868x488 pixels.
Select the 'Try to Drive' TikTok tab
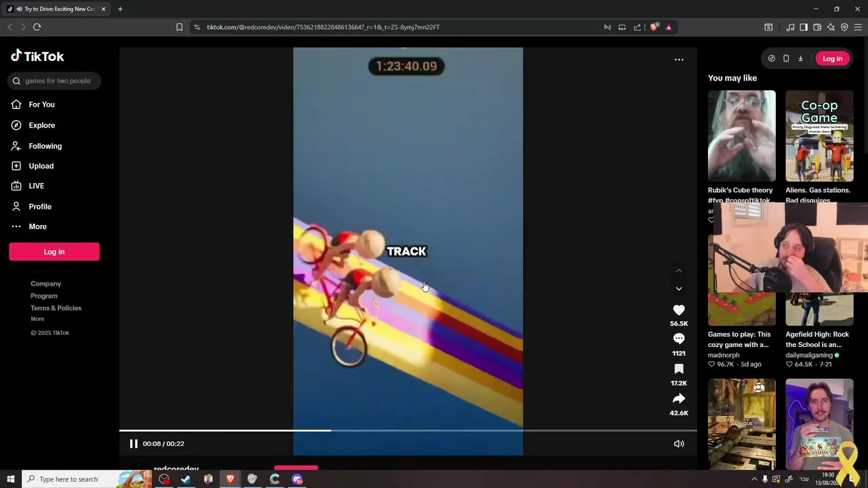57,9
